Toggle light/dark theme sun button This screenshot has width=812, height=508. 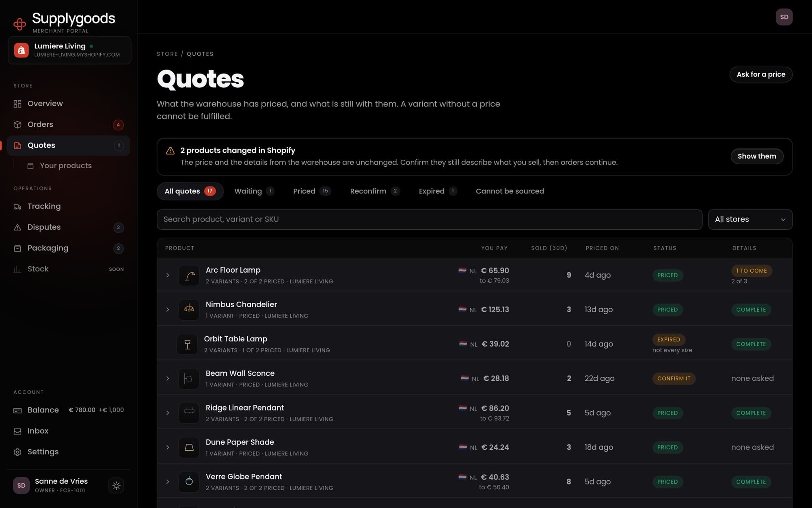coord(116,486)
